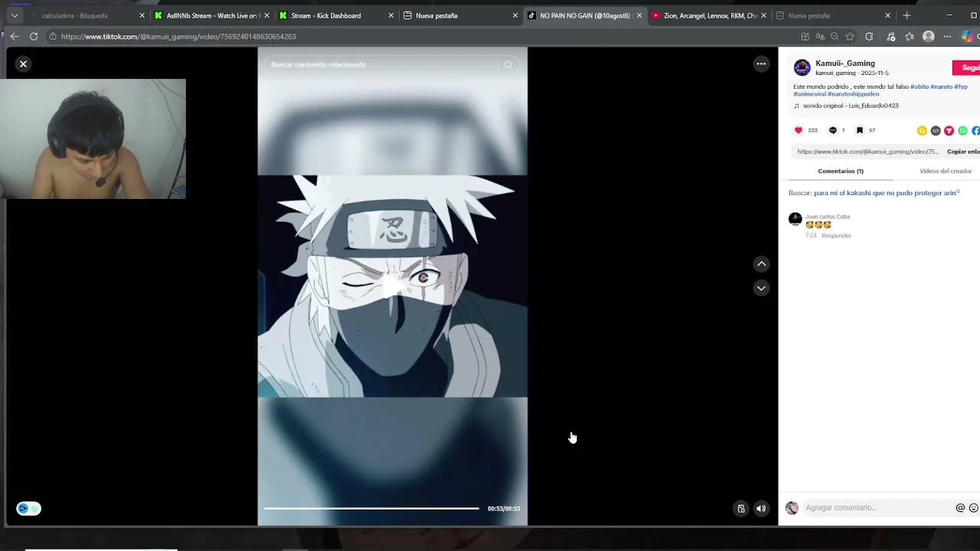This screenshot has width=980, height=551.
Task: Search suggested phrase about kakashi
Action: pos(885,193)
